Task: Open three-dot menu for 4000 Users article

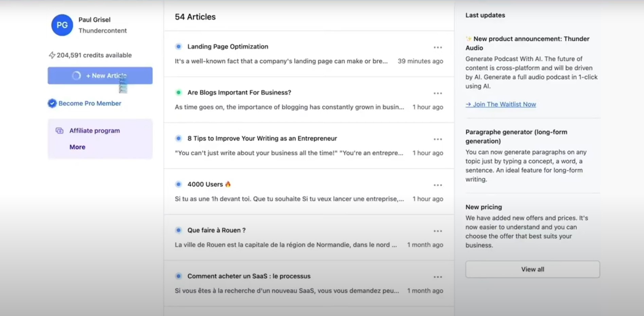Action: [x=438, y=185]
